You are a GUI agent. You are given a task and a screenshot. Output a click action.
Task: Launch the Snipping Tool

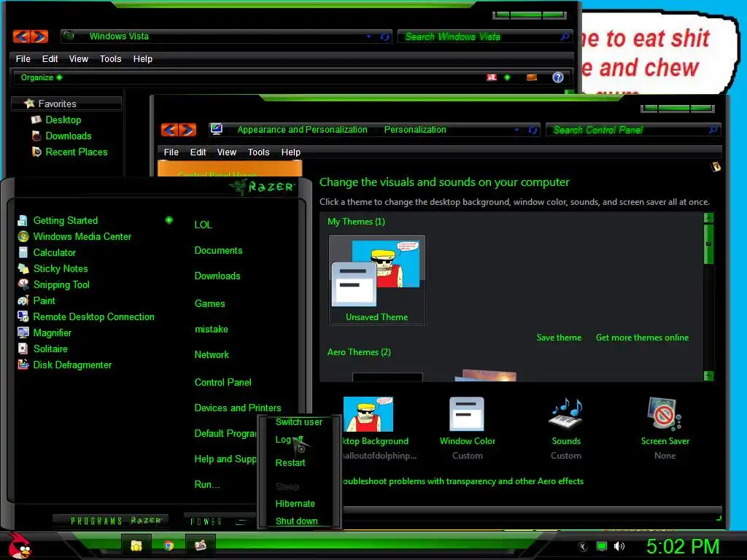[x=61, y=285]
